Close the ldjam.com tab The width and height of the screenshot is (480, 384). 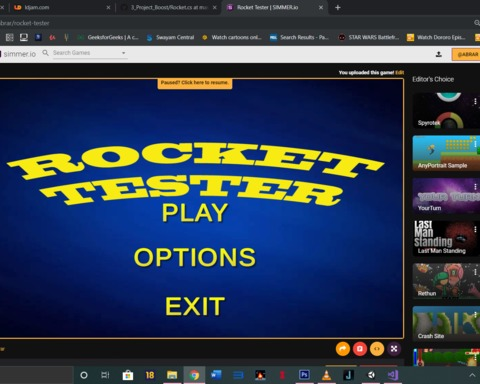click(x=108, y=7)
